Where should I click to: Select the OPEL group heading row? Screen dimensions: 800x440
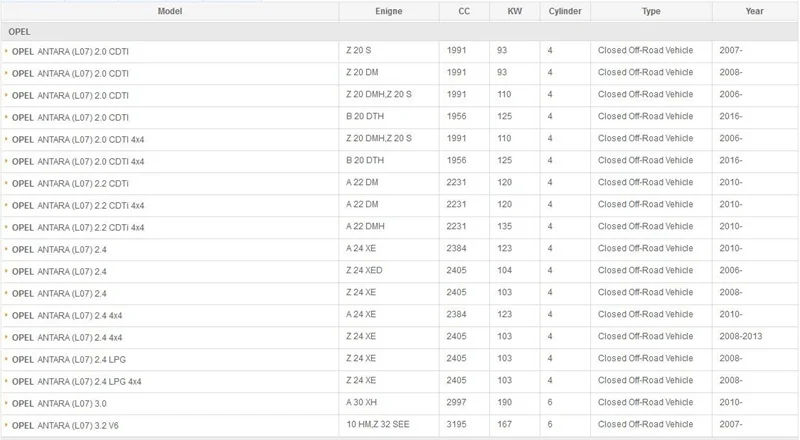tap(399, 32)
